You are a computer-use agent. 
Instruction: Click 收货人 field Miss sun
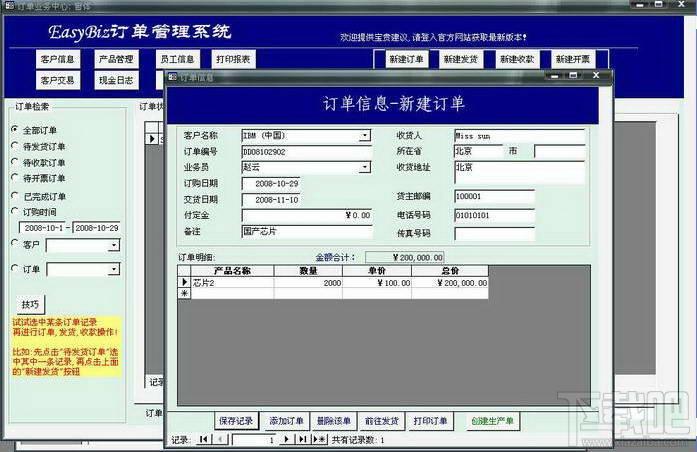point(520,136)
